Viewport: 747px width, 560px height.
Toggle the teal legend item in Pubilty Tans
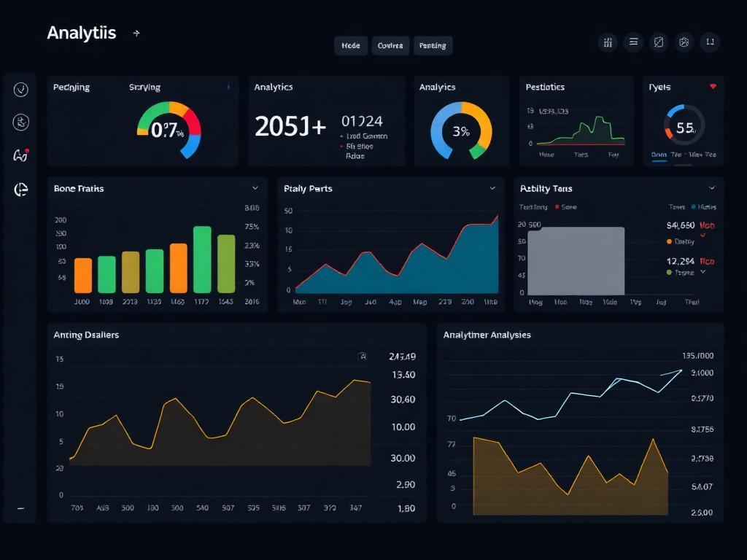coord(704,207)
